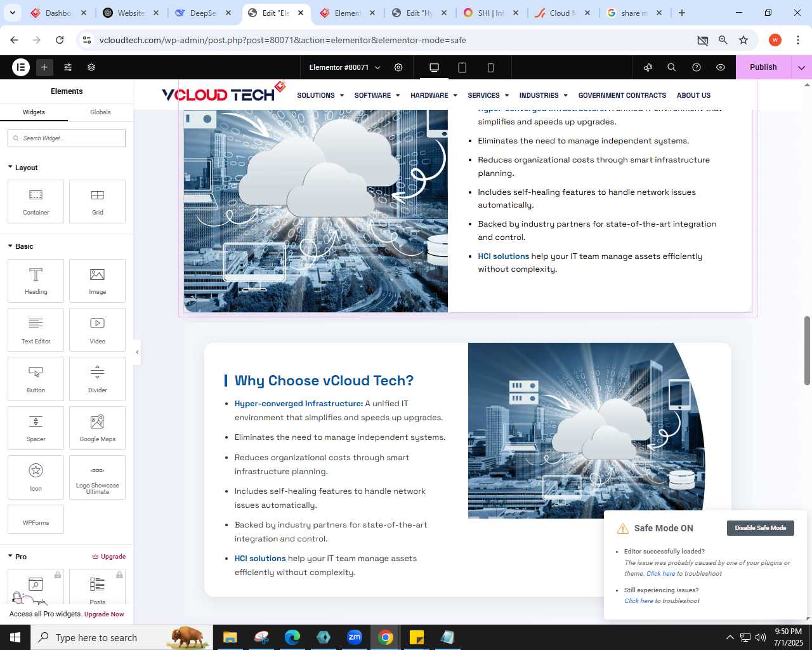Open Chrome from the taskbar
Screen dimensions: 812x650
point(386,637)
